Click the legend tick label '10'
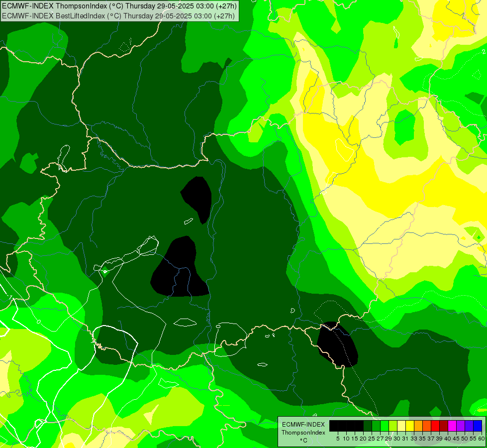 point(346,439)
